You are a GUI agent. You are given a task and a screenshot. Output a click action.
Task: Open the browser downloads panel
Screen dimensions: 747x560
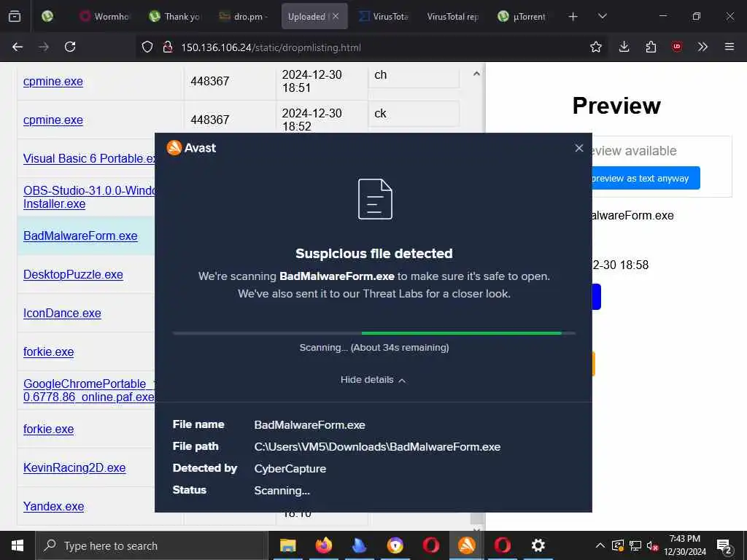tap(624, 47)
